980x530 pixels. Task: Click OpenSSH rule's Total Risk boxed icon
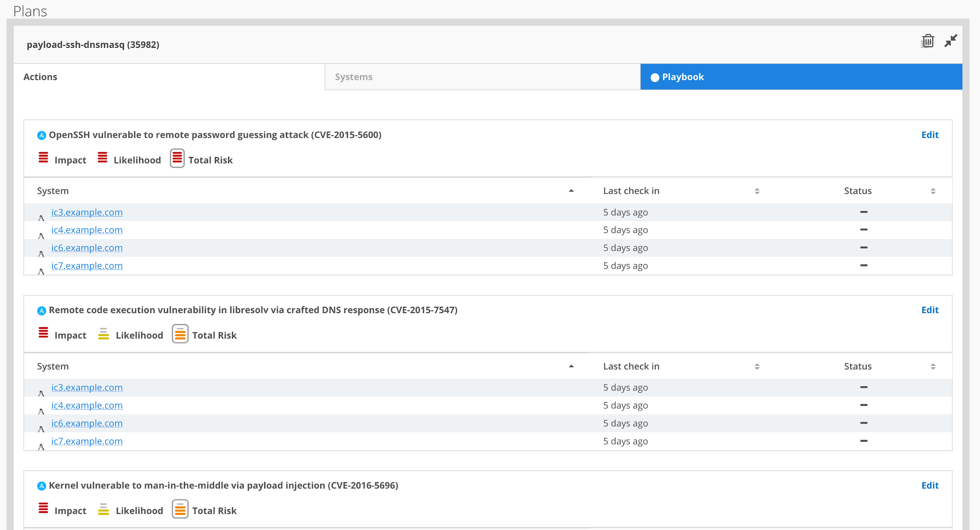click(x=177, y=158)
